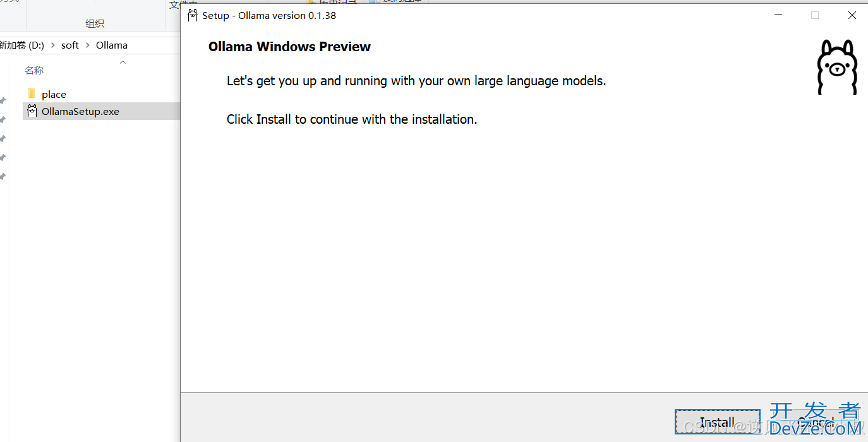868x442 pixels.
Task: Select the place folder icon in Explorer
Action: [32, 94]
